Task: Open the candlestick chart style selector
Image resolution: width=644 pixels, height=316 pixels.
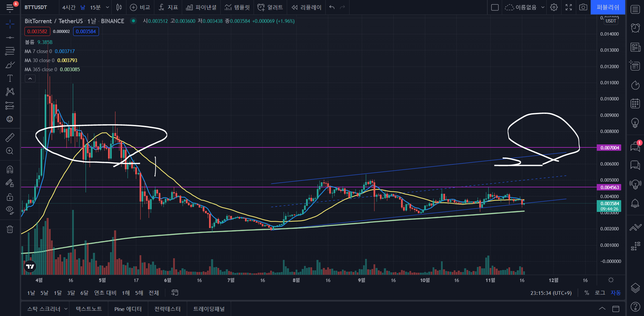Action: coord(119,7)
